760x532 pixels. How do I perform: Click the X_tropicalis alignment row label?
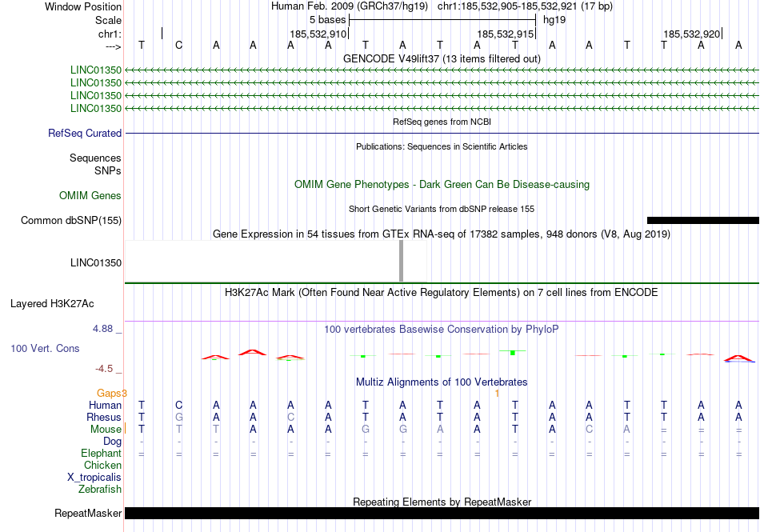pyautogui.click(x=94, y=478)
